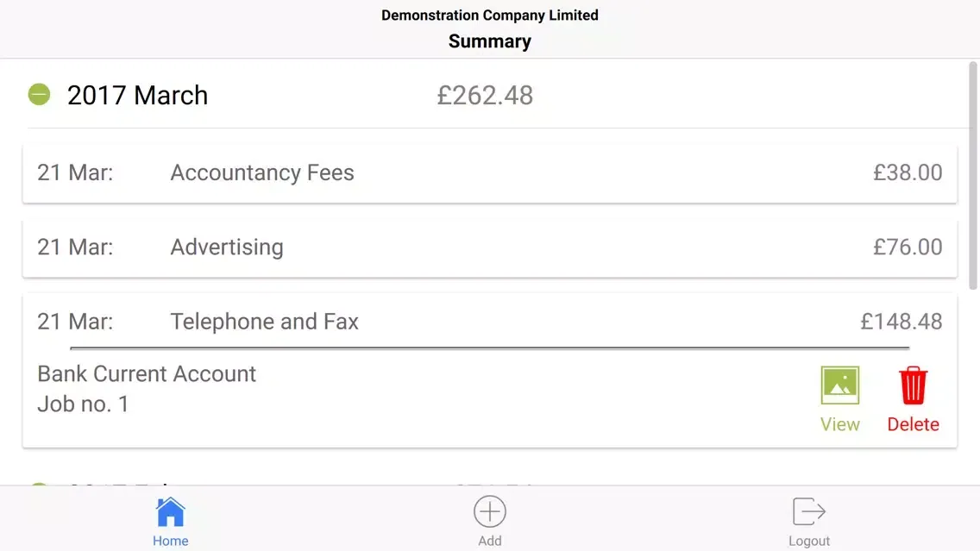Click the £148.48 amount
The width and height of the screenshot is (980, 551).
point(901,322)
